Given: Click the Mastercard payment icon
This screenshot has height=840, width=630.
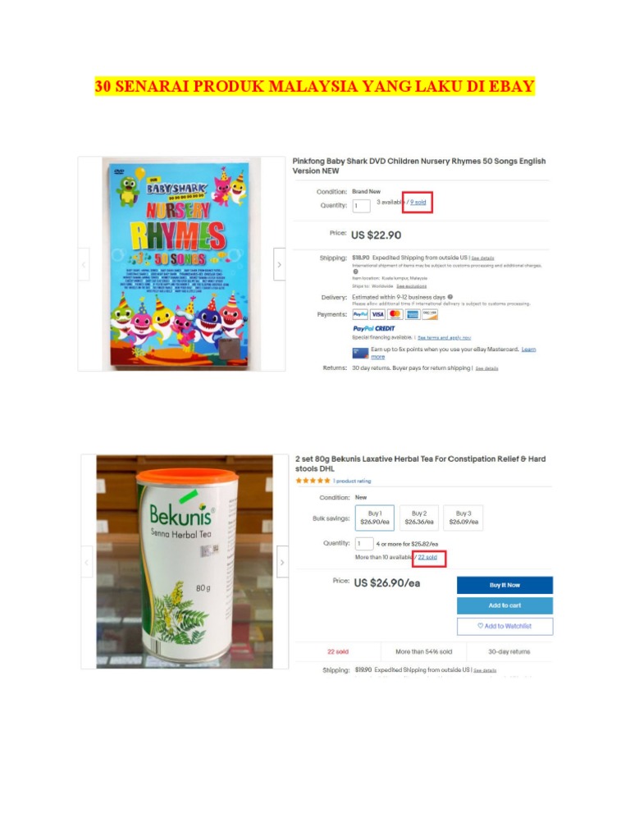Looking at the screenshot, I should 395,314.
